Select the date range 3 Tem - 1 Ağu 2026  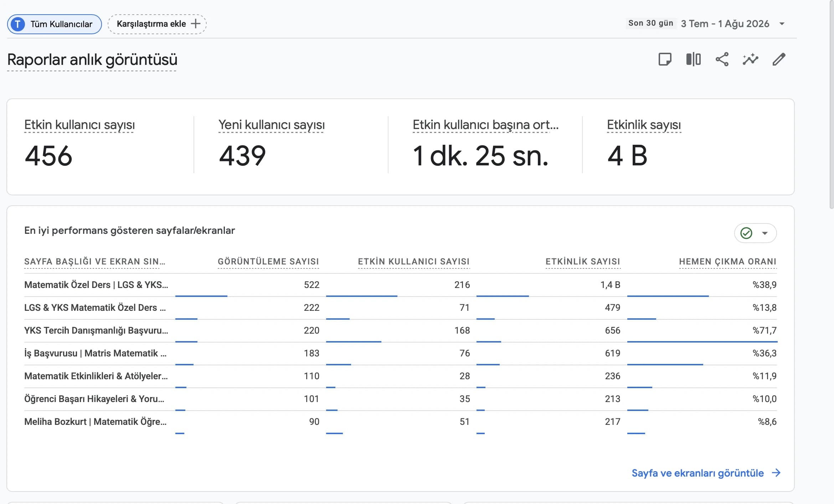pyautogui.click(x=725, y=24)
